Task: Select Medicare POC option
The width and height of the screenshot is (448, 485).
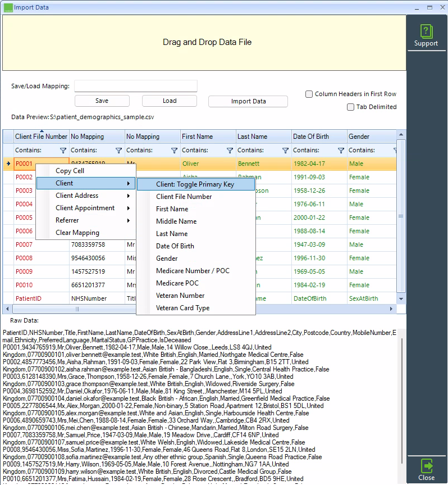Action: [x=196, y=283]
